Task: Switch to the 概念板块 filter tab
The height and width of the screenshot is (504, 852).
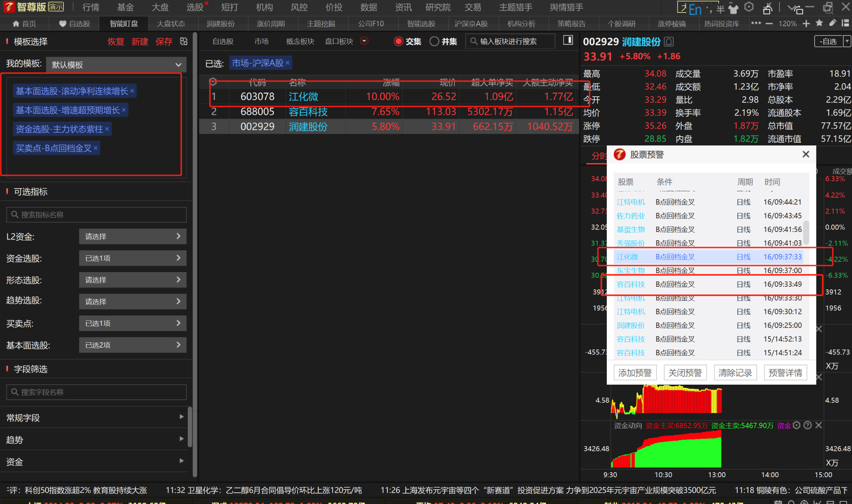Action: click(x=300, y=41)
